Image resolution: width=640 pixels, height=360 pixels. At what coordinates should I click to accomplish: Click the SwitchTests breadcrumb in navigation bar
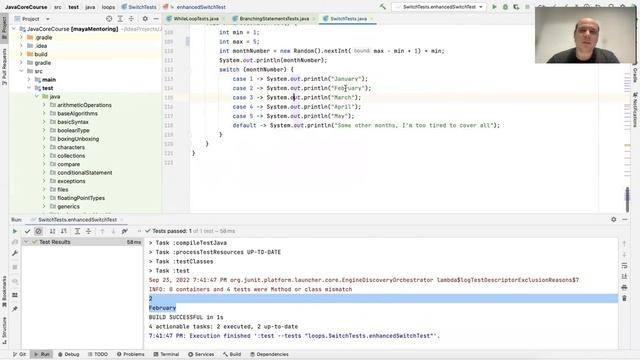click(x=139, y=7)
